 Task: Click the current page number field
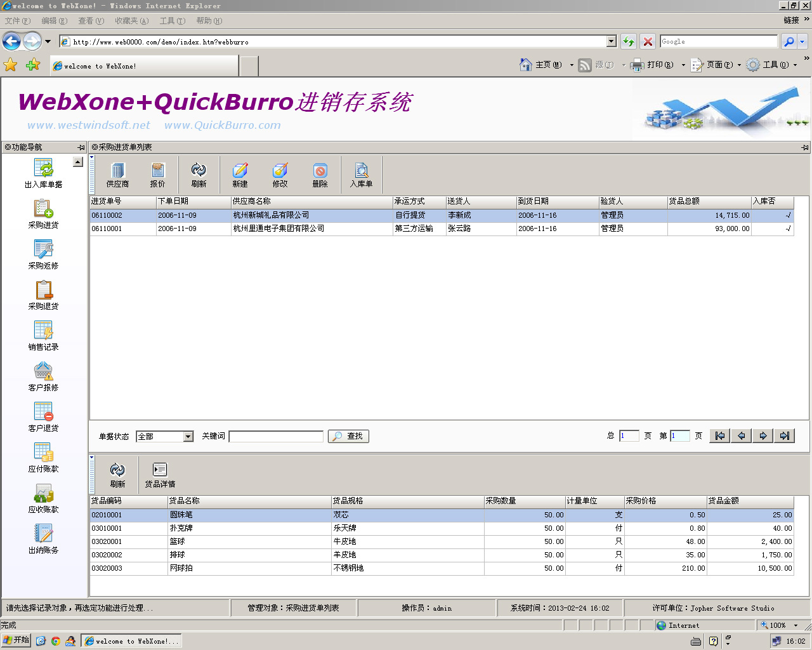(679, 435)
